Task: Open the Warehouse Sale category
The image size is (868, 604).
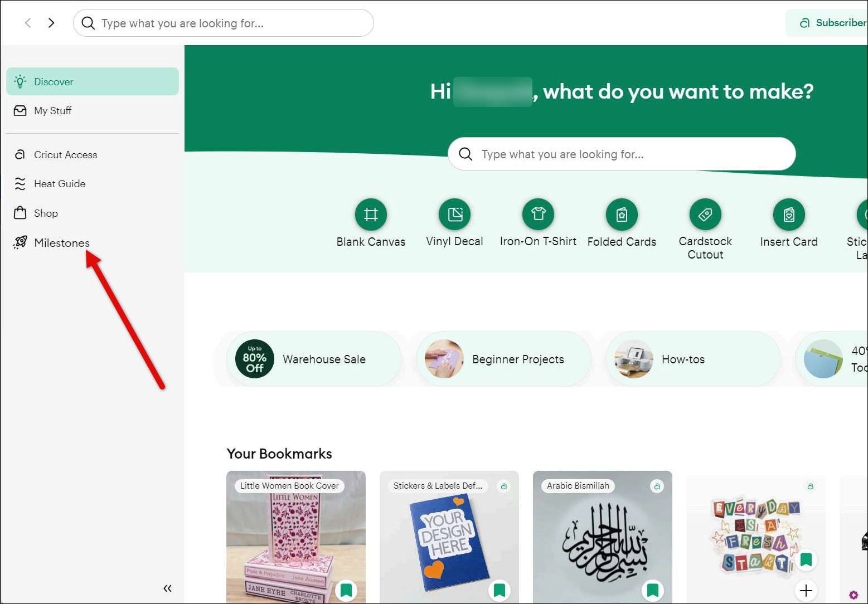Action: [x=314, y=359]
